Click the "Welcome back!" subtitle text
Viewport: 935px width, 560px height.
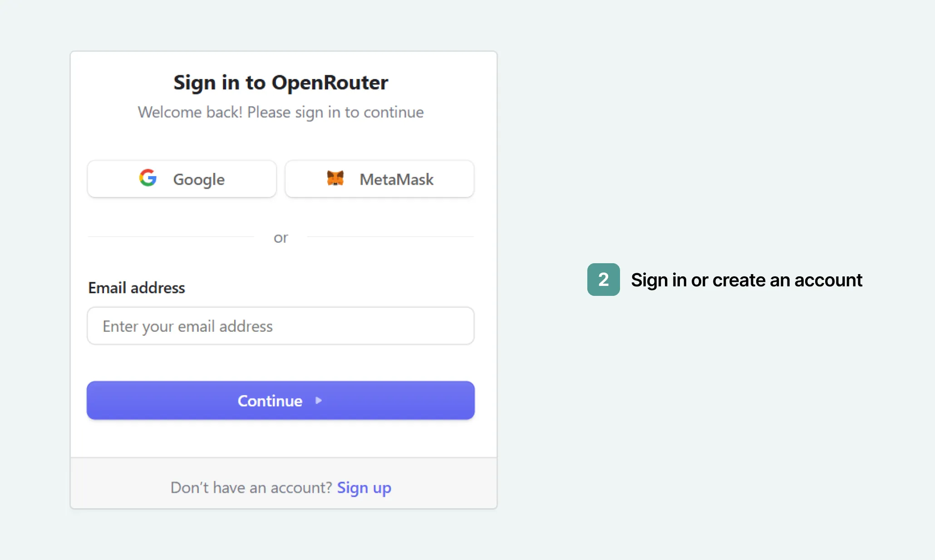point(280,112)
